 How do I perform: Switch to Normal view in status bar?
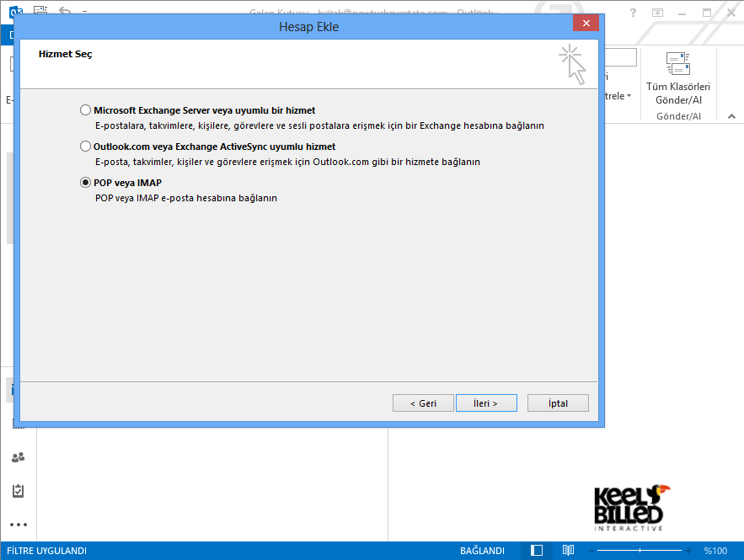(537, 550)
